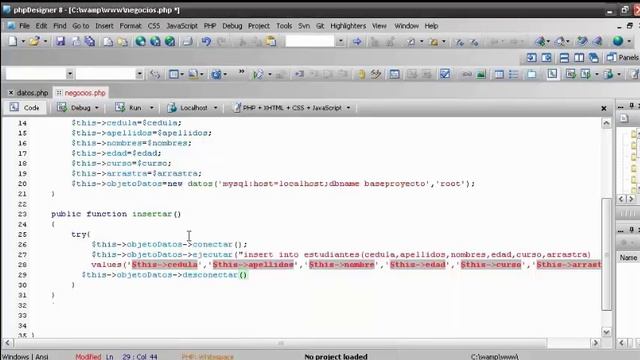Viewport: 640px width, 360px height.
Task: Click the large globe icon at the toolbar's right end
Action: pos(618,41)
